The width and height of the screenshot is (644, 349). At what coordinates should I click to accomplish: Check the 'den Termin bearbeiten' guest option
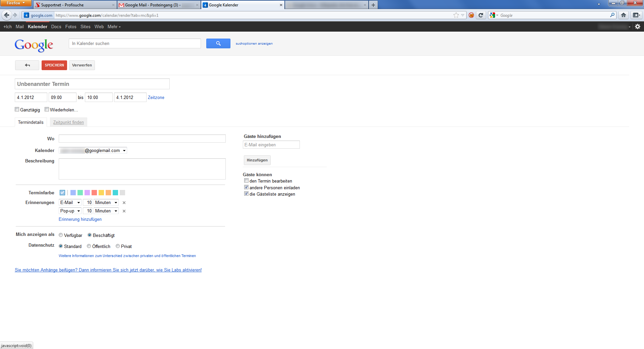[247, 181]
